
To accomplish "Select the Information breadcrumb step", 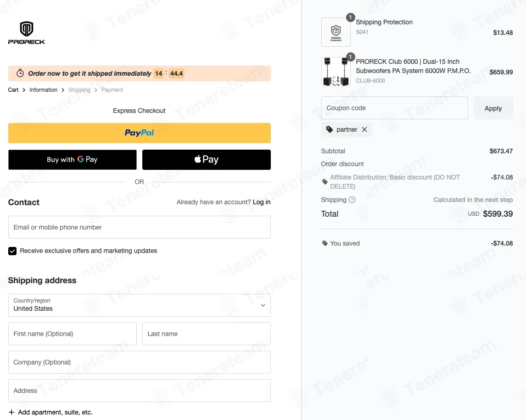I will [44, 90].
